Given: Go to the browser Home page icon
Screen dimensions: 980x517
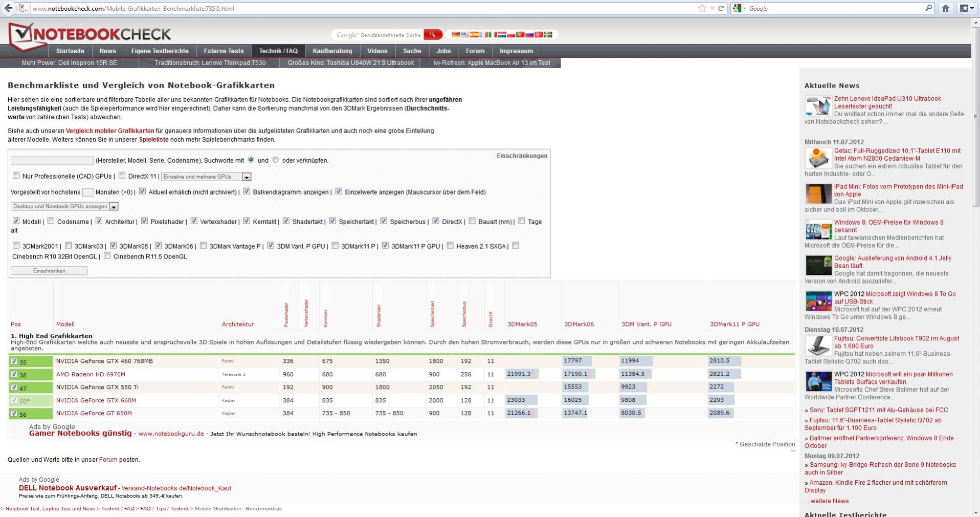Looking at the screenshot, I should [x=946, y=8].
